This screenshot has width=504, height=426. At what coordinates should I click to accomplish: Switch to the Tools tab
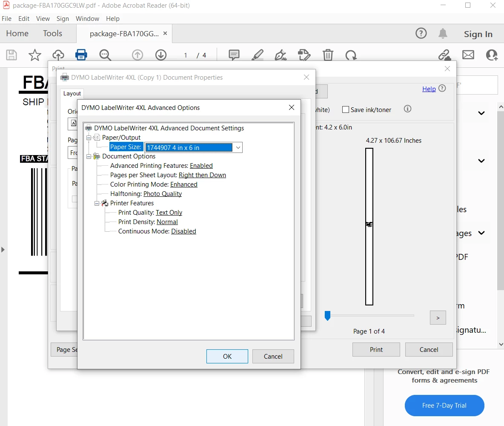53,34
